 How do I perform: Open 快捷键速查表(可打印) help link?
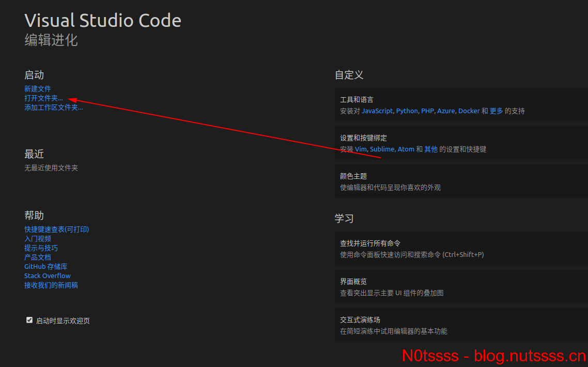[x=57, y=230]
